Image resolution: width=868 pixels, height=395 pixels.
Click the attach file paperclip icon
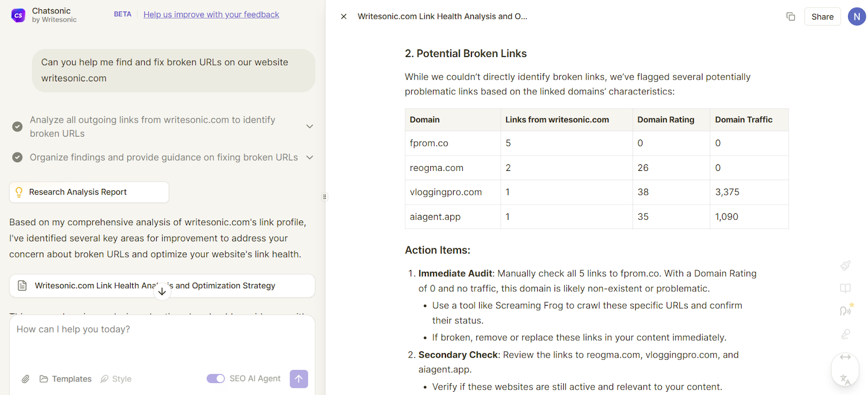(x=25, y=379)
